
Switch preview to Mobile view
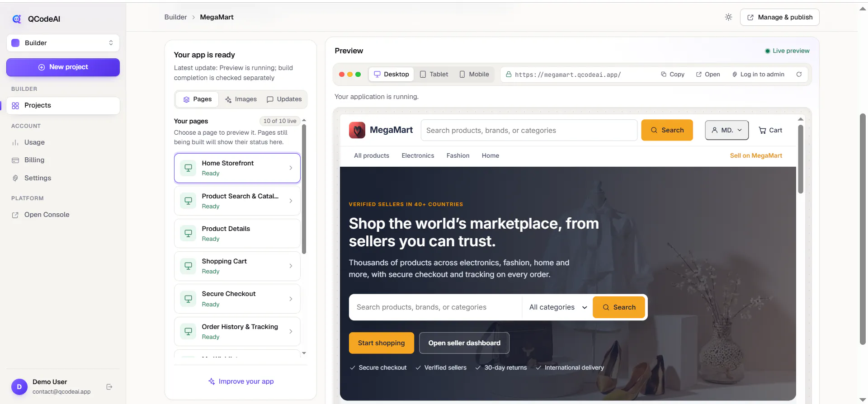[474, 75]
